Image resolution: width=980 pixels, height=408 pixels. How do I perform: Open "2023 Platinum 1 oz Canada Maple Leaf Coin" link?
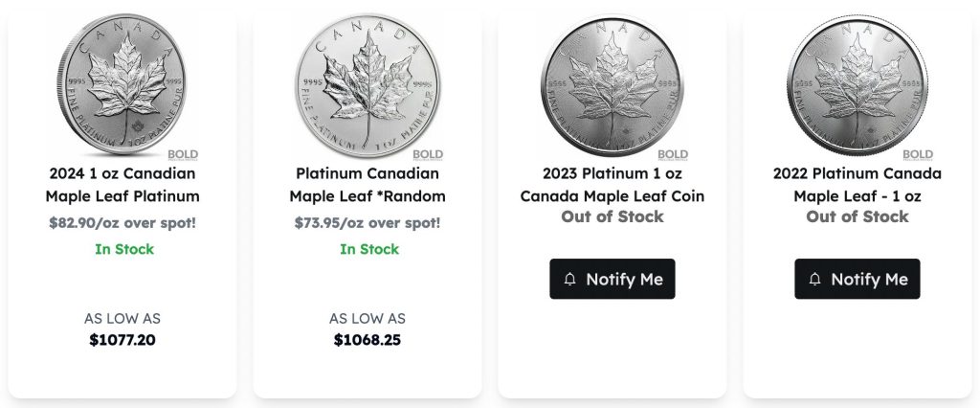pos(612,185)
